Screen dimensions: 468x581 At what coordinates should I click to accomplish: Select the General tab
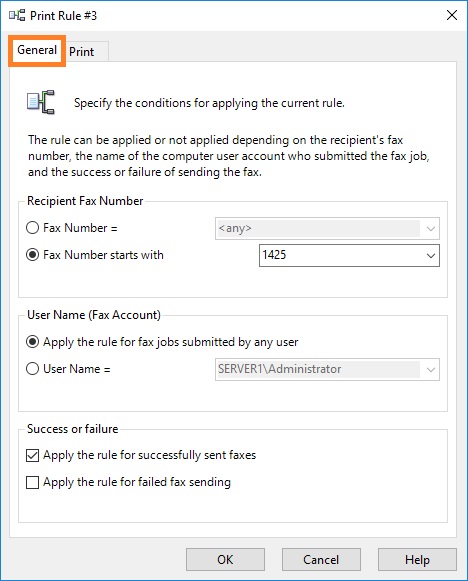(x=37, y=50)
